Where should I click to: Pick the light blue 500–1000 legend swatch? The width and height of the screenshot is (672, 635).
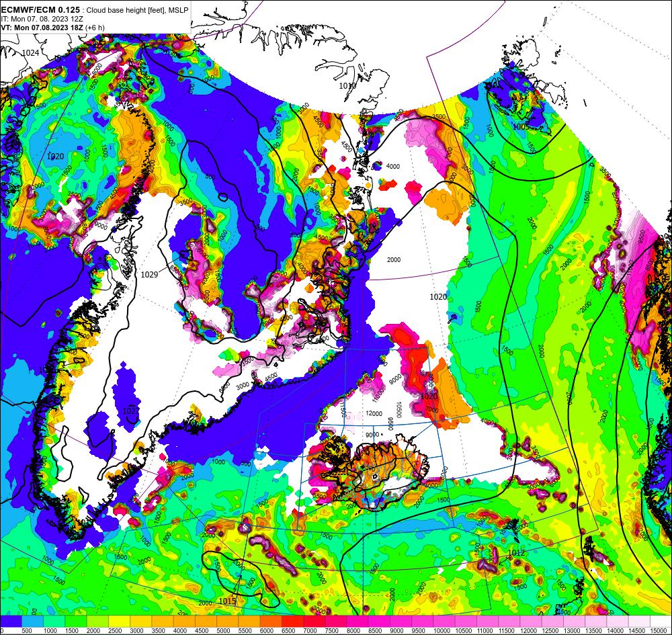32,622
